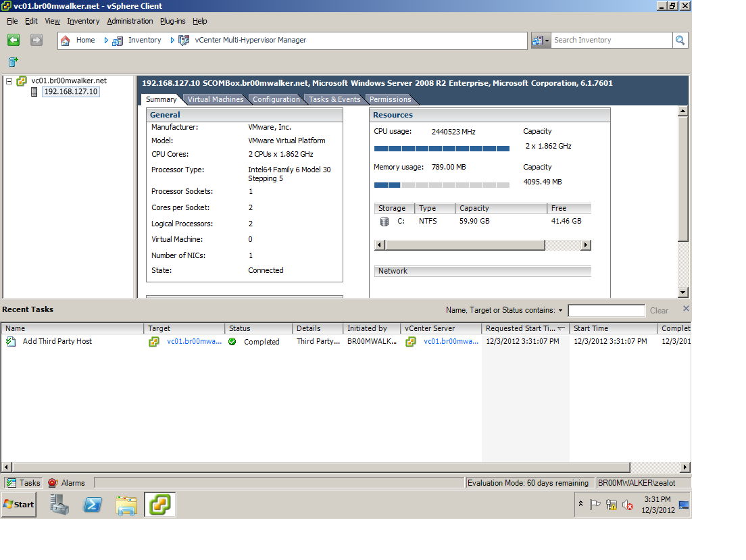The height and width of the screenshot is (560, 746).
Task: Select the Summary tab
Action: click(161, 99)
